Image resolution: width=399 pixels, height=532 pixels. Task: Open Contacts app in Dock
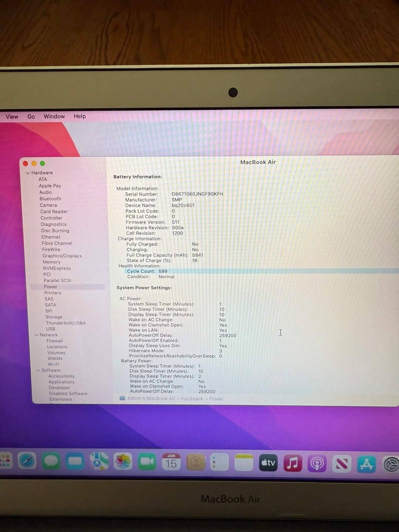(x=195, y=462)
